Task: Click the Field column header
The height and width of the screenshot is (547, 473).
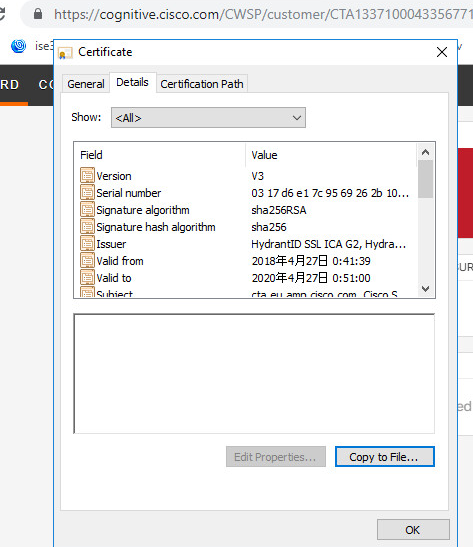Action: [160, 155]
